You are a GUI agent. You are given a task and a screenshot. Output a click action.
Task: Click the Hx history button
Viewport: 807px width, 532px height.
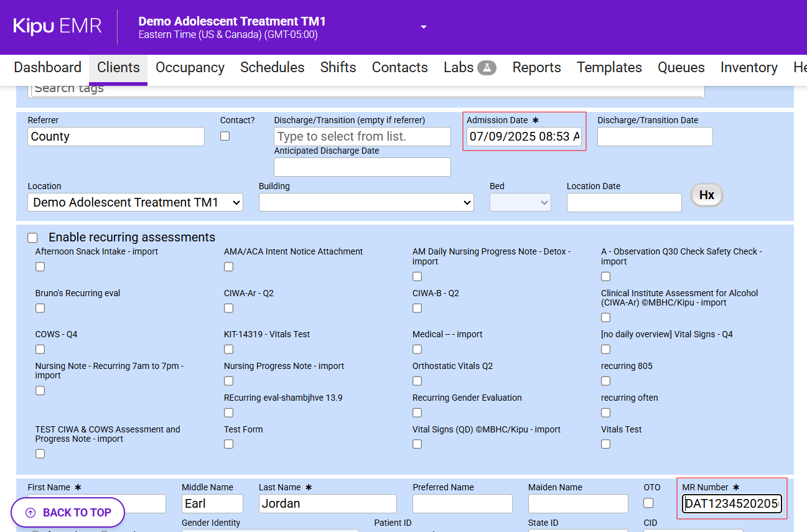tap(706, 195)
